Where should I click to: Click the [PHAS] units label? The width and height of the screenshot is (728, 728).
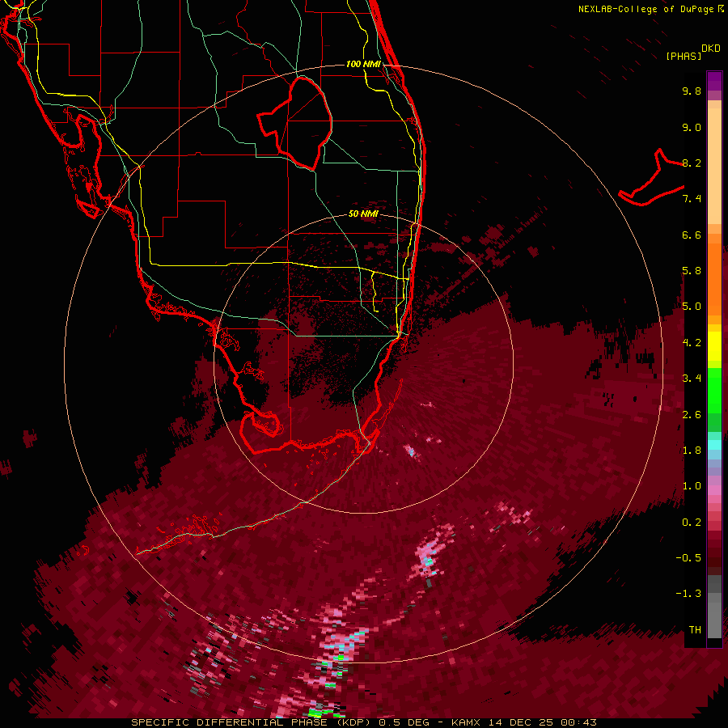pos(684,56)
